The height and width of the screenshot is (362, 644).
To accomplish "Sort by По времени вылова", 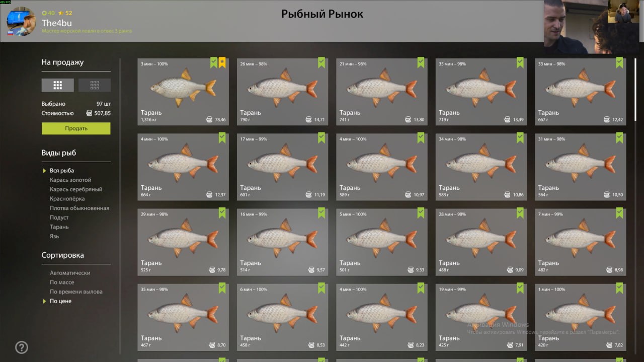I will tap(76, 292).
